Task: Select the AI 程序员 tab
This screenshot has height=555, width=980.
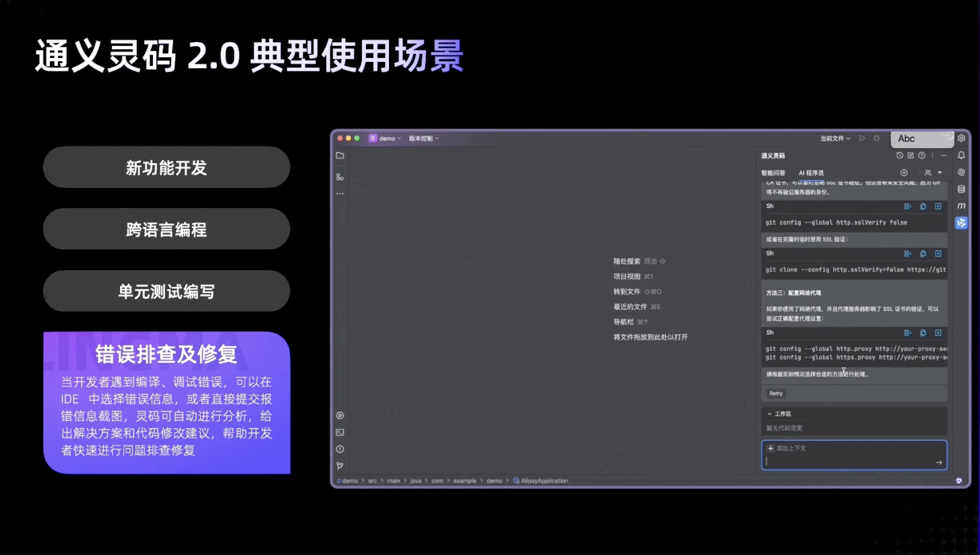Action: pos(811,173)
